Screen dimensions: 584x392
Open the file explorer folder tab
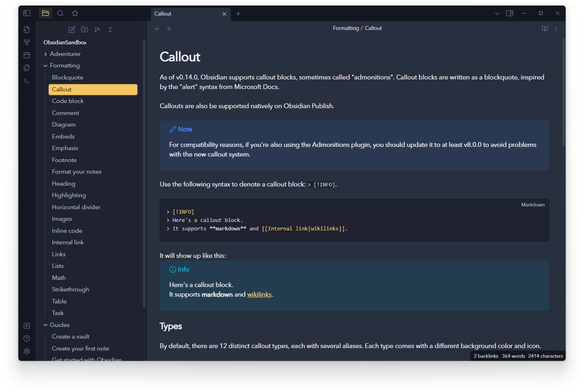tap(46, 13)
